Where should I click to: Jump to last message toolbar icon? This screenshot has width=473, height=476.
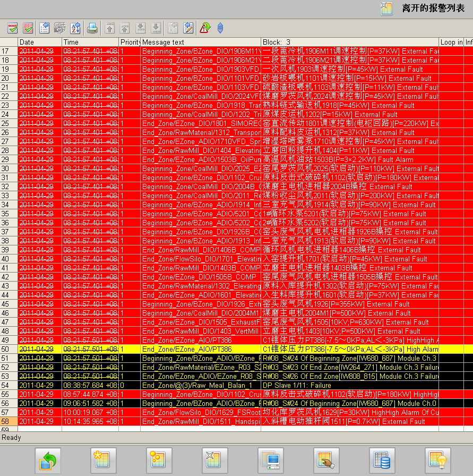pos(156,28)
